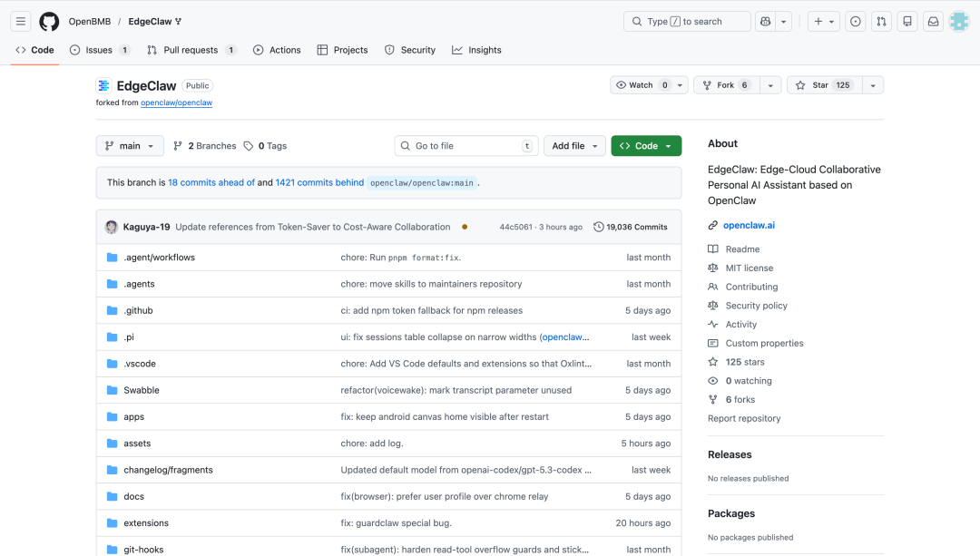Image resolution: width=980 pixels, height=556 pixels.
Task: Open the notifications inbox icon
Action: click(933, 22)
